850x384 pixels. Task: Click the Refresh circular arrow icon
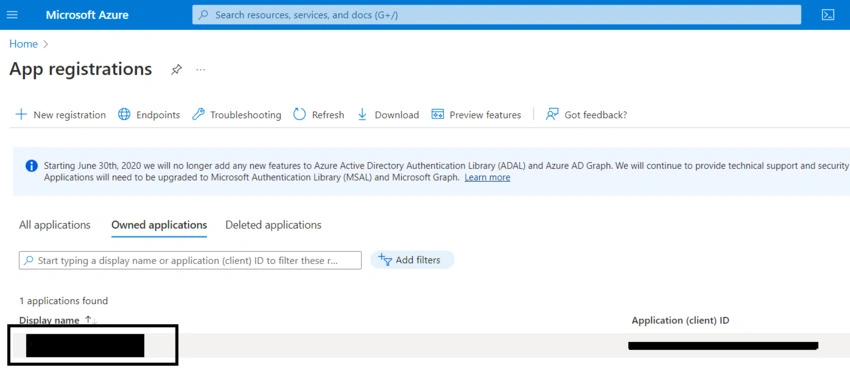coord(300,114)
